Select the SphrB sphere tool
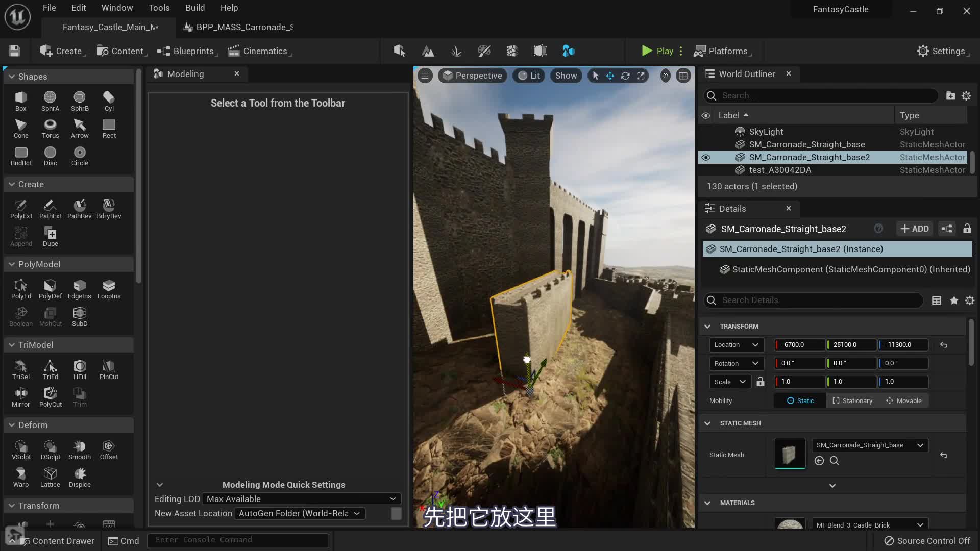980x551 pixels. tap(80, 101)
